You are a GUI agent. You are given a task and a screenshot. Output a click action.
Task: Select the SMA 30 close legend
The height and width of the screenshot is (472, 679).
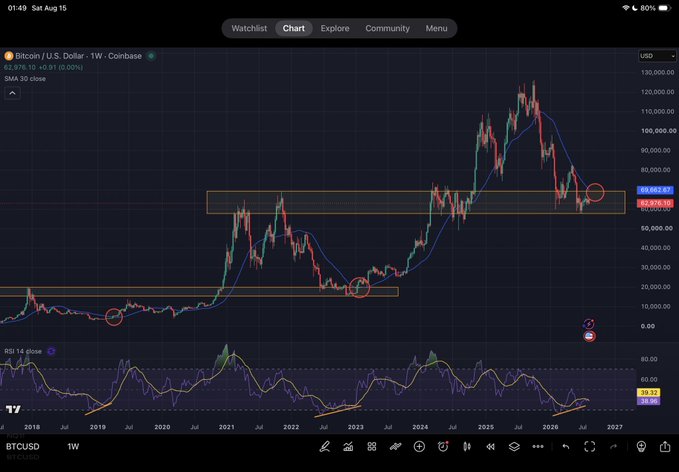pyautogui.click(x=25, y=78)
